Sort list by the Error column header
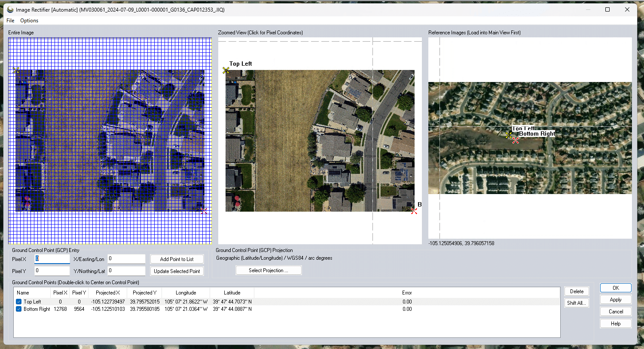Screen dimensions: 644x349 click(x=406, y=293)
